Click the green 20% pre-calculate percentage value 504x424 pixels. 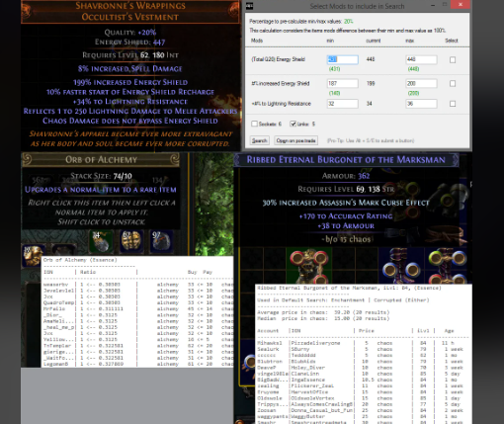[x=349, y=22]
